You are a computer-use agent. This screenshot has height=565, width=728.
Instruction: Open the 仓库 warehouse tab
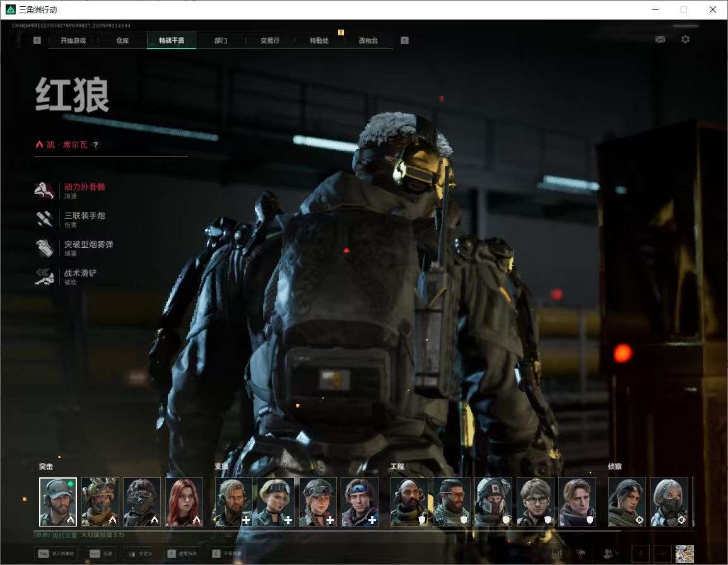(122, 40)
